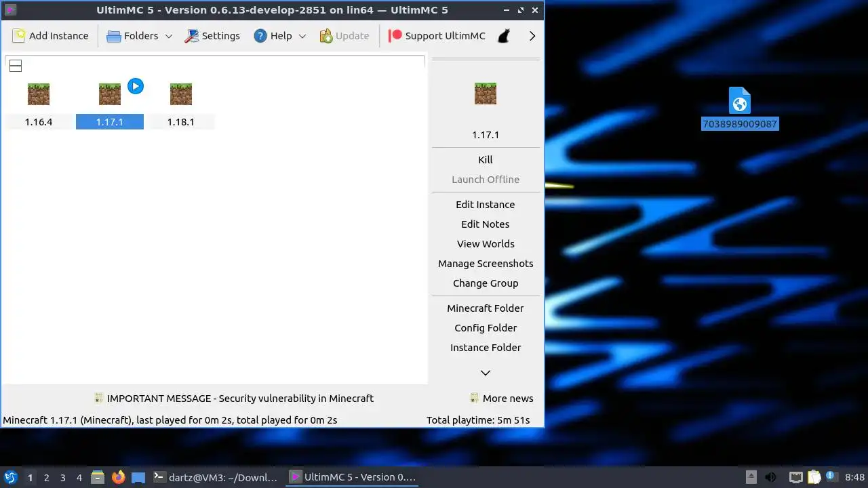The height and width of the screenshot is (488, 868).
Task: Open the clipboard manager tray icon
Action: tap(814, 477)
